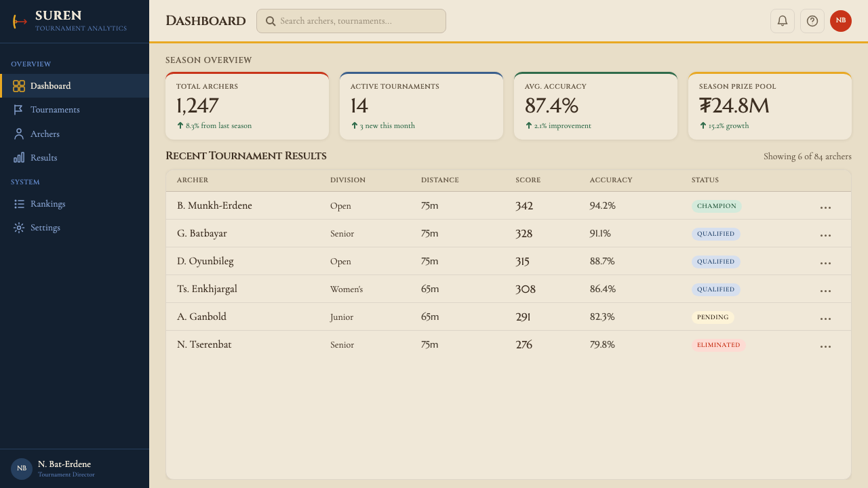Open row options for B. Munkh-Erdene
The image size is (868, 488).
(x=825, y=207)
